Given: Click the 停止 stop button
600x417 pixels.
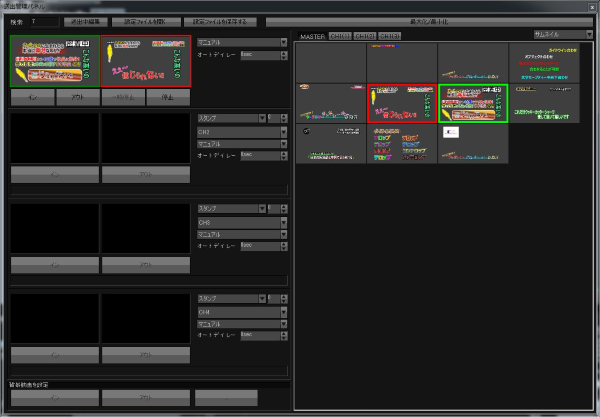Looking at the screenshot, I should point(168,97).
